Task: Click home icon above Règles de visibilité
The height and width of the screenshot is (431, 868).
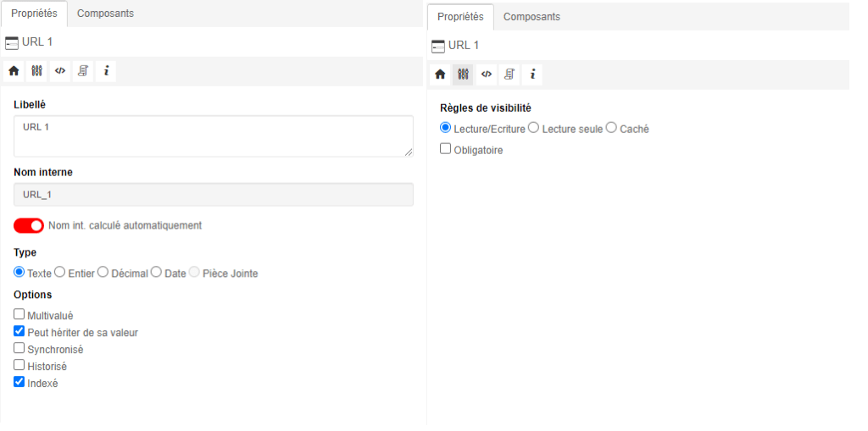Action: click(x=440, y=75)
